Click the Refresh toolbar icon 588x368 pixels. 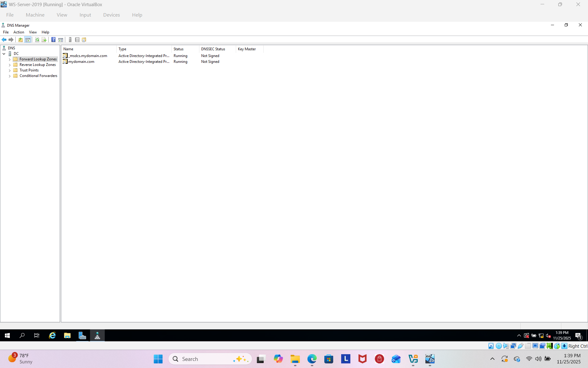pos(37,40)
